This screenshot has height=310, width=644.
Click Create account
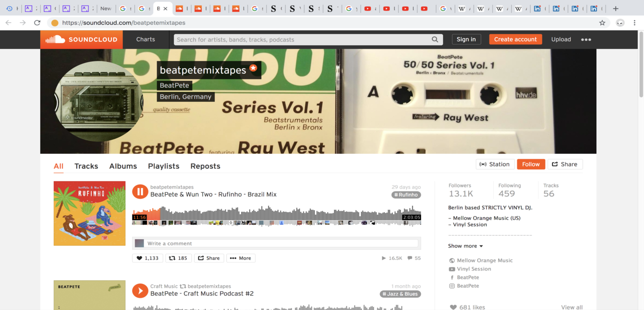click(515, 39)
